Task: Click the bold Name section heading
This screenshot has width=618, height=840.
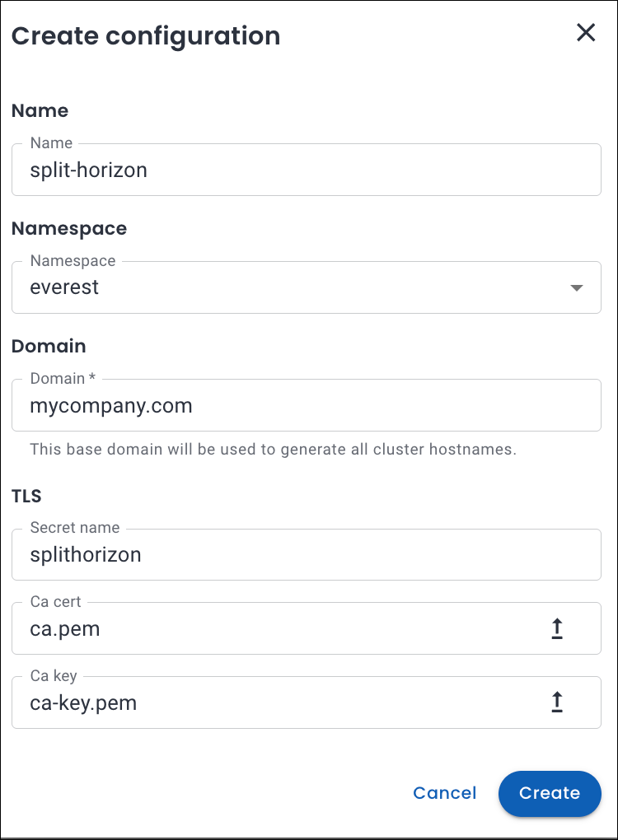Action: (40, 110)
